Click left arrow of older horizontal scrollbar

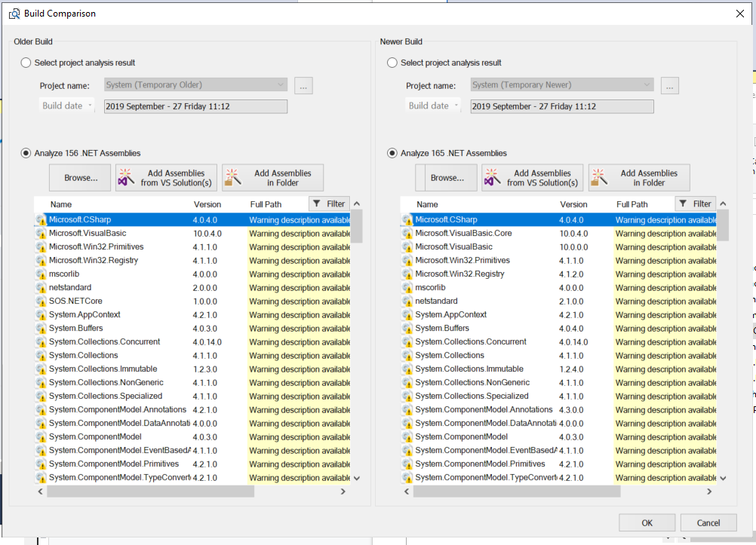[41, 491]
